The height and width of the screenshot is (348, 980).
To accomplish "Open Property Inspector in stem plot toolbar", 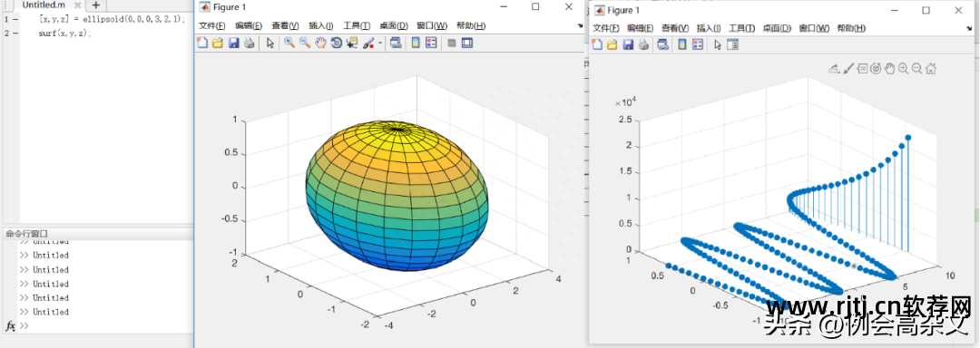I will click(732, 44).
